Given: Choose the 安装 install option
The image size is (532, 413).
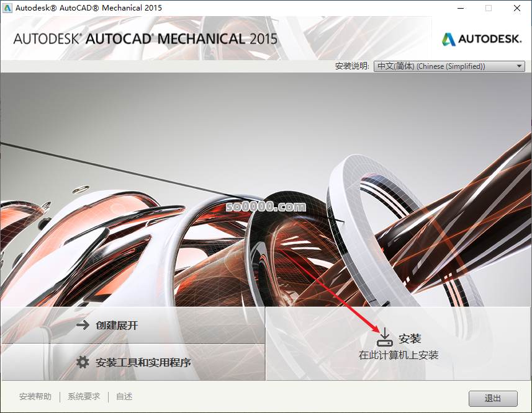Looking at the screenshot, I should click(411, 338).
